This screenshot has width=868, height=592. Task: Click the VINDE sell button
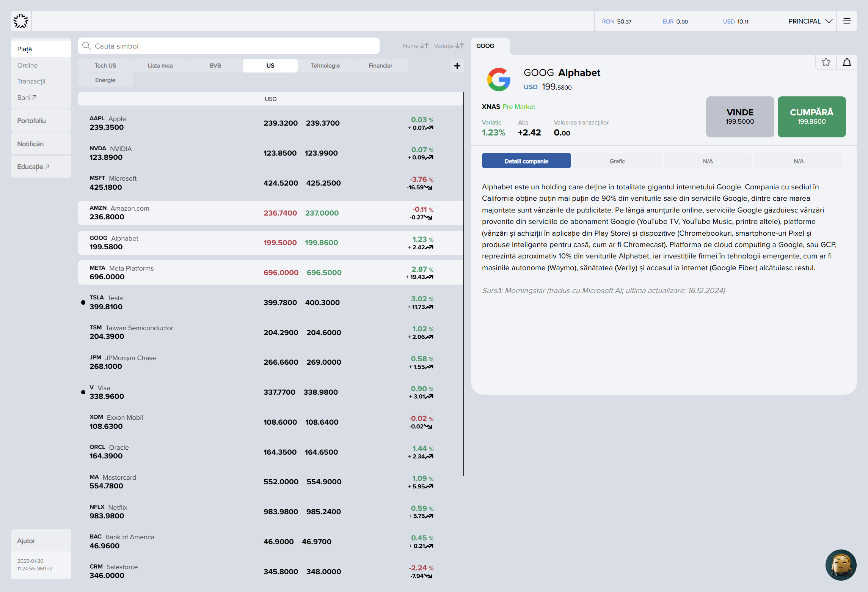(x=740, y=117)
